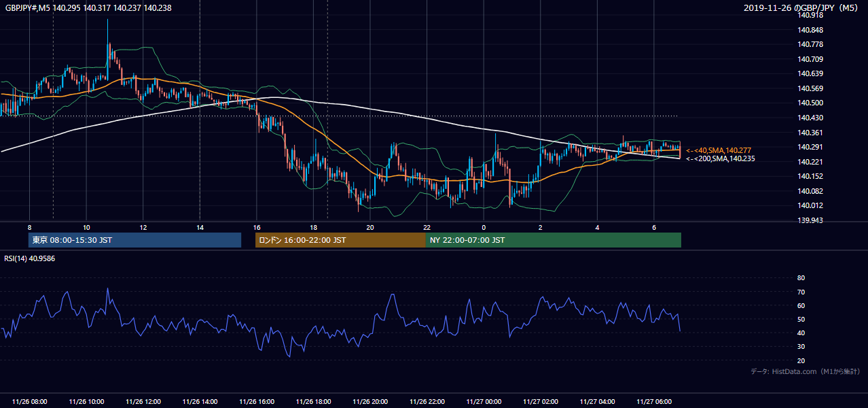The width and height of the screenshot is (868, 408).
Task: Click the RSI 50 level label
Action: 801,319
